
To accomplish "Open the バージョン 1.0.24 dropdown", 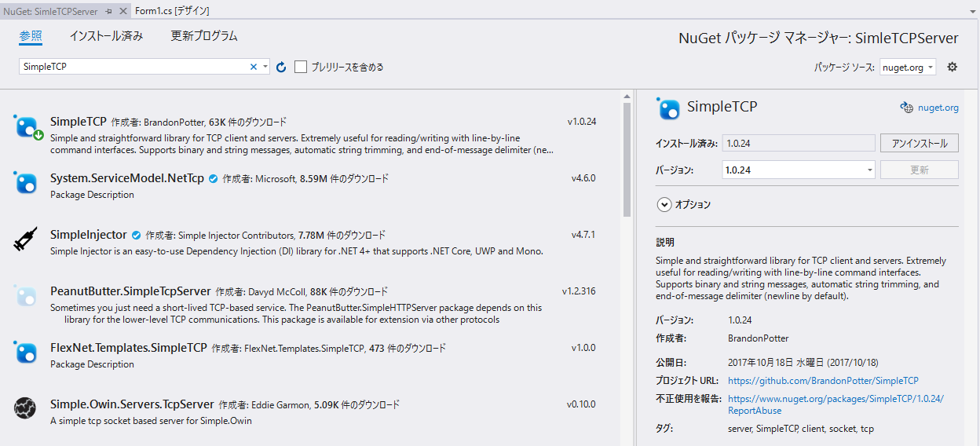I will (799, 170).
